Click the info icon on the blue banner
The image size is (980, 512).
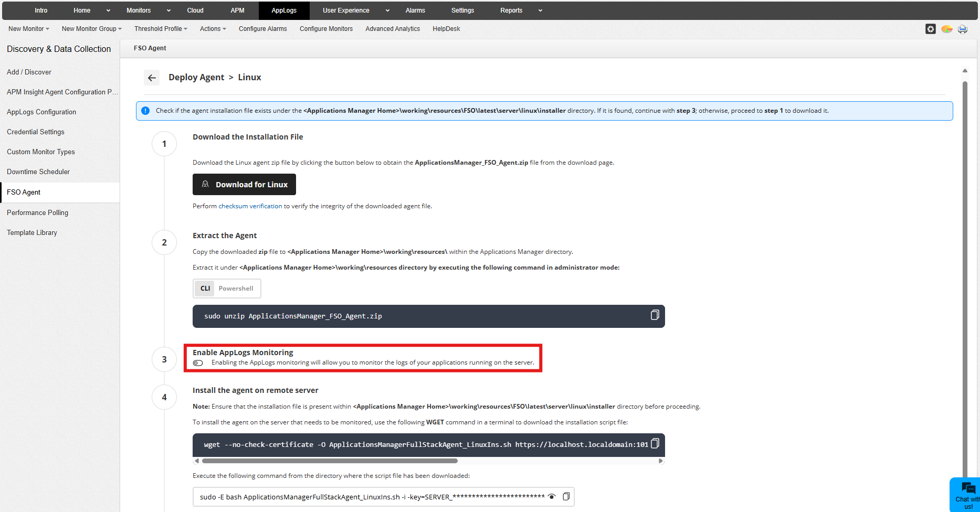(145, 110)
